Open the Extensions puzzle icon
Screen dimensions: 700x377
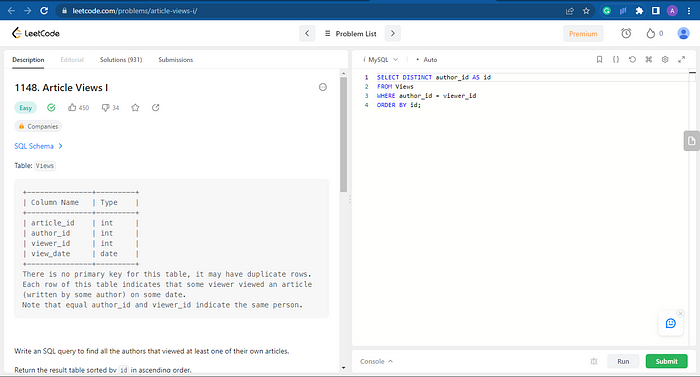click(639, 11)
